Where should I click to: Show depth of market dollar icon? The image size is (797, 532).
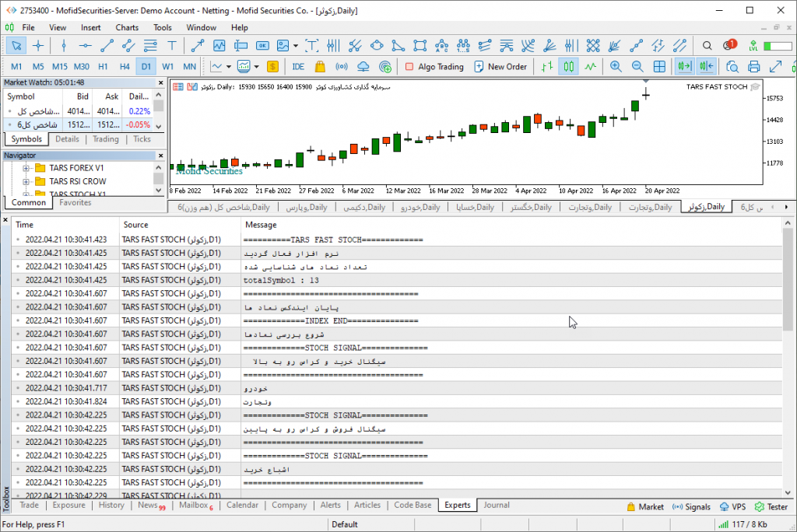272,67
